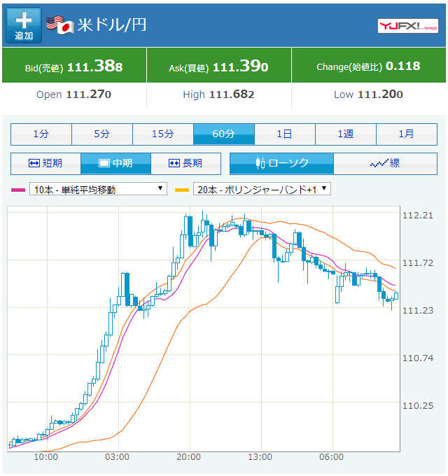Select the 1週 weekly timeframe tab
This screenshot has height=476, width=448.
pyautogui.click(x=345, y=134)
